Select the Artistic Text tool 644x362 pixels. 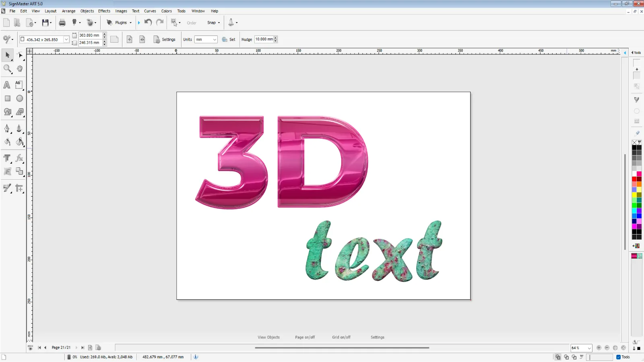pos(7,85)
